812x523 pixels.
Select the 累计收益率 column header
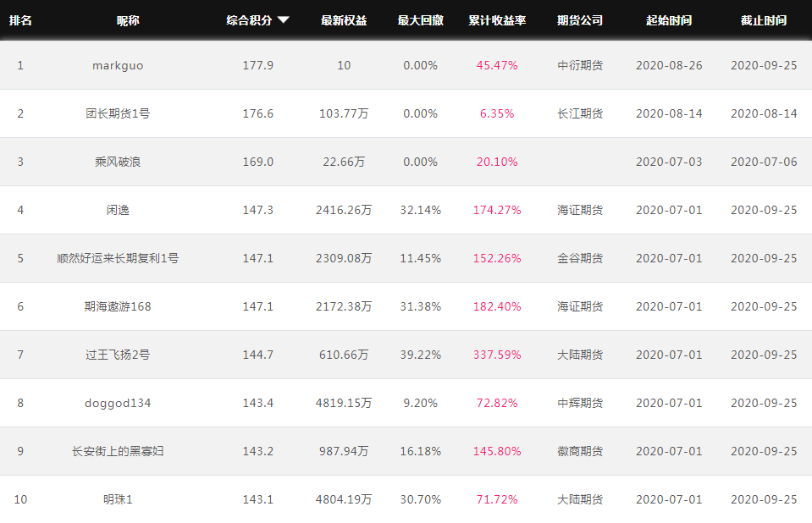pyautogui.click(x=497, y=20)
